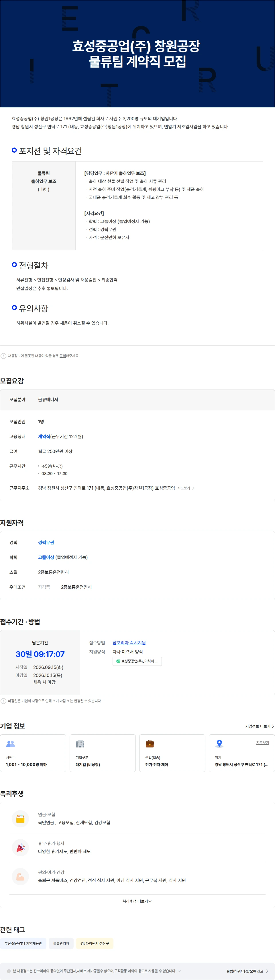Viewport: 275px width, 980px height.
Task: Expand the chevron after 근무지주소 지도보기
Action: (x=193, y=488)
